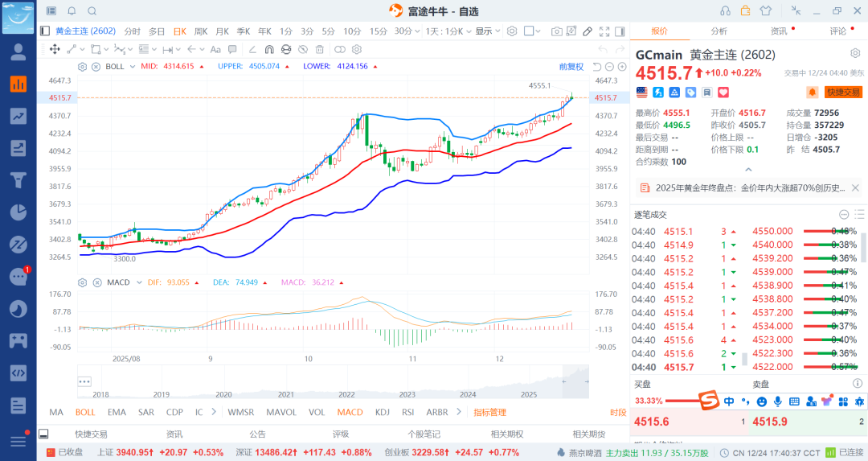
Task: Toggle the square checkbox in chart toolbar
Action: point(529,31)
